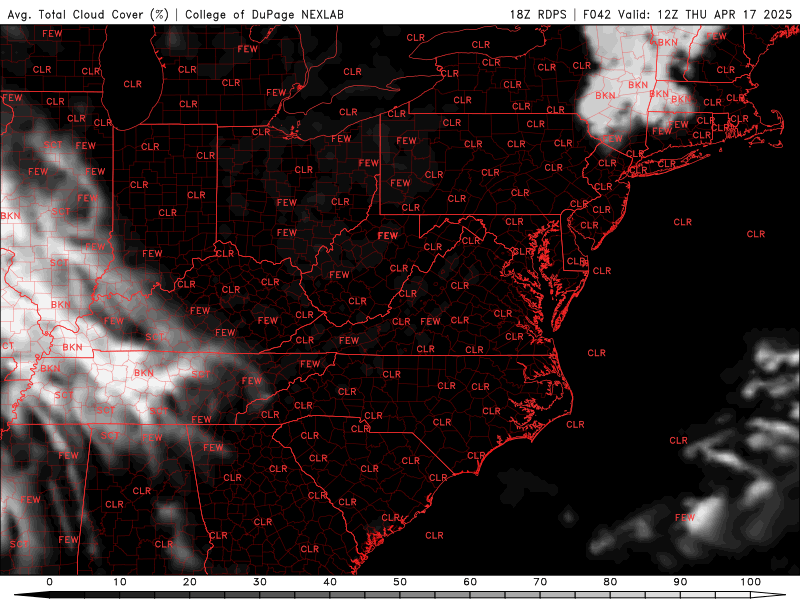
Task: Click the 'F042' forecast hour text
Action: [x=597, y=14]
